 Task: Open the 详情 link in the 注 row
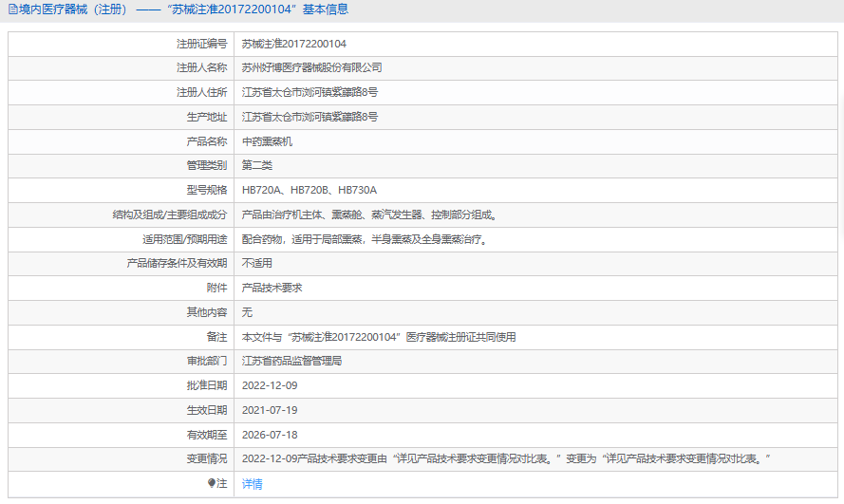pos(252,484)
